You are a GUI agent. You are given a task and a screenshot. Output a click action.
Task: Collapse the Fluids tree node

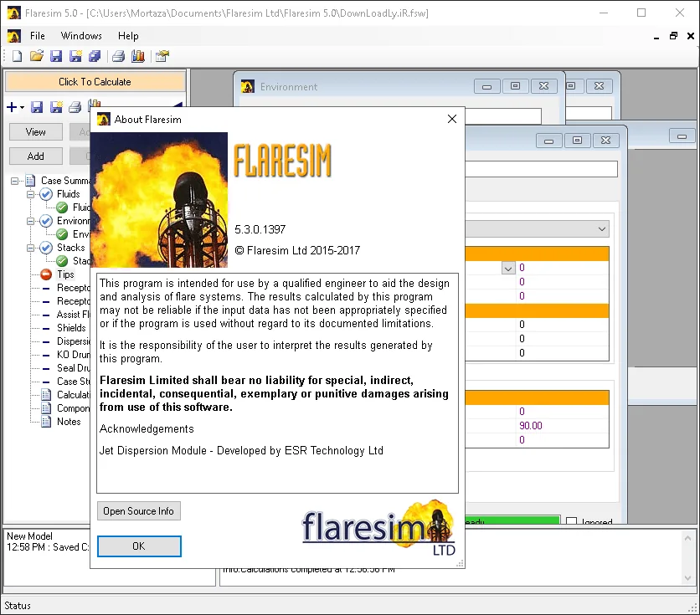tap(30, 194)
